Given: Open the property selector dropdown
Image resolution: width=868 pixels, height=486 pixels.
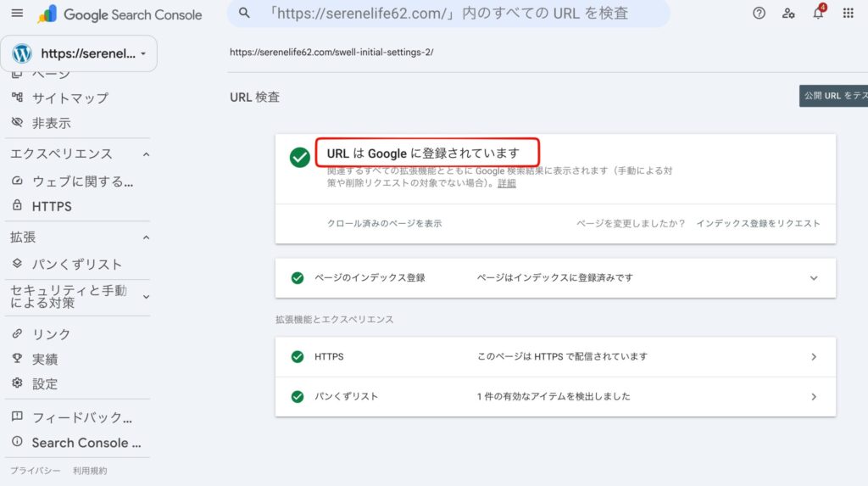Looking at the screenshot, I should tap(79, 53).
